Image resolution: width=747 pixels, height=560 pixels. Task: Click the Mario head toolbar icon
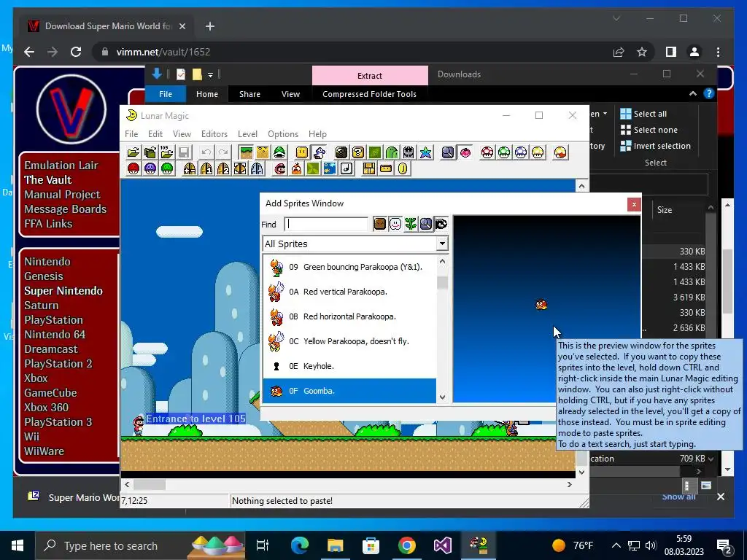pos(279,168)
